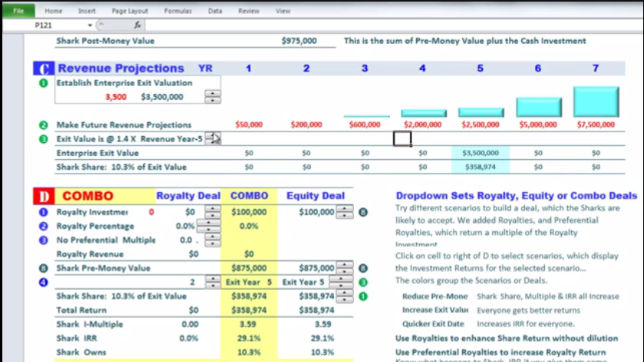Switch to the Formulas ribbon tab
644x362 pixels.
[177, 11]
